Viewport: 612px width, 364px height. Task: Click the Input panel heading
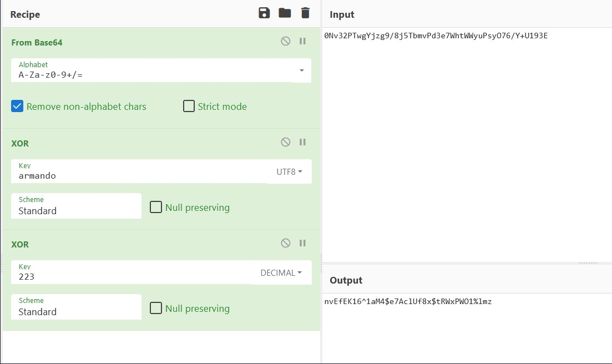click(342, 14)
